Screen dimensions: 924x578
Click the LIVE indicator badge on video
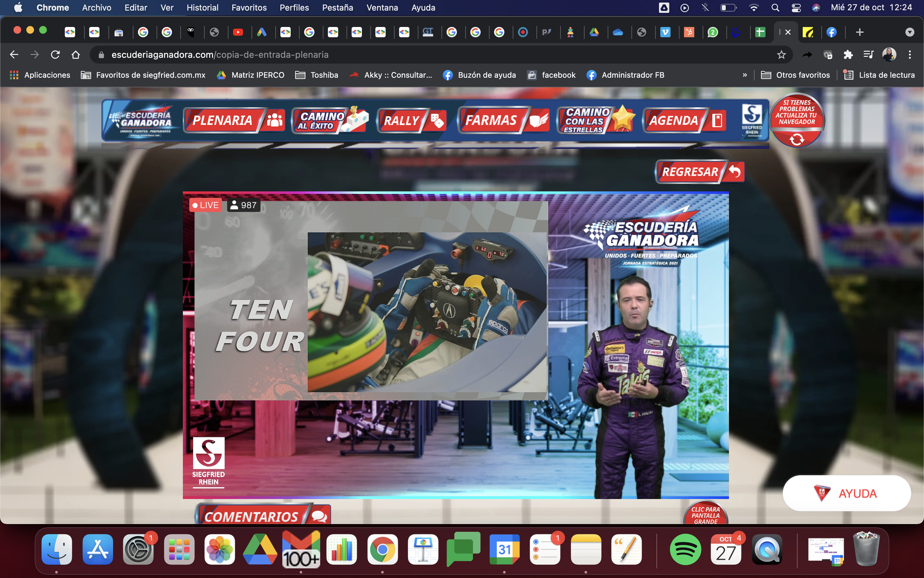[205, 205]
